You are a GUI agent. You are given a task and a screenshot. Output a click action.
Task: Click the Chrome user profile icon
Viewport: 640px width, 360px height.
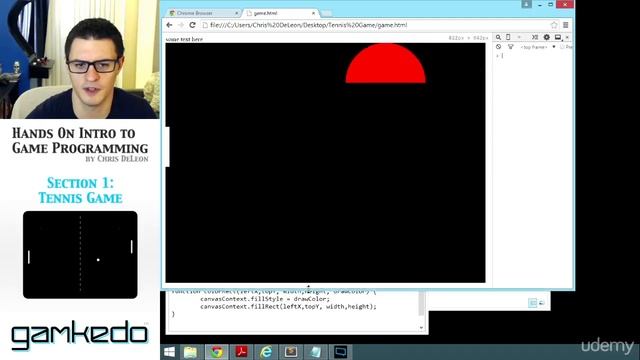(527, 4)
